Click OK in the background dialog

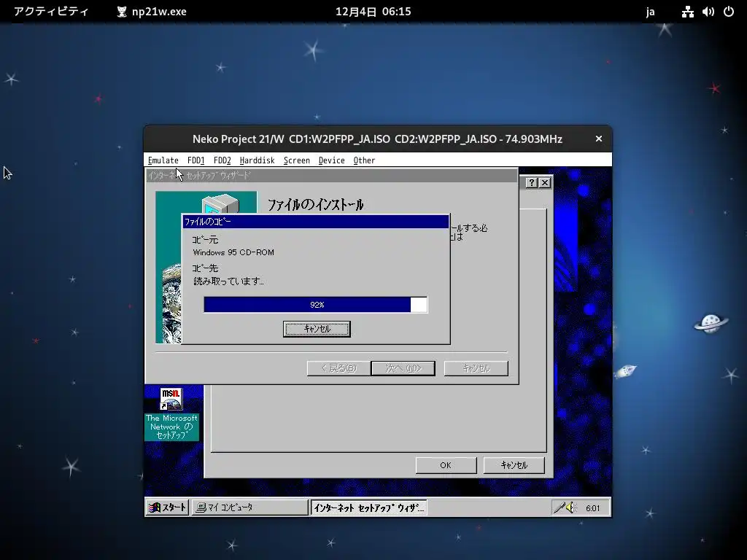(446, 465)
